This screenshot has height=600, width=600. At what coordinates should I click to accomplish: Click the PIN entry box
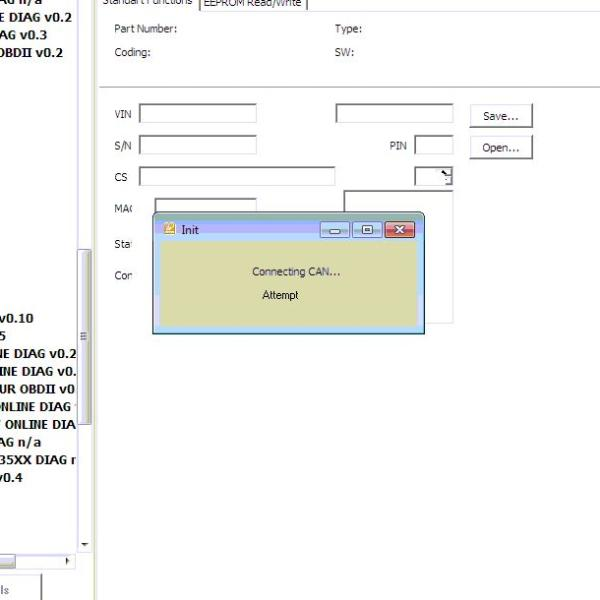[433, 145]
